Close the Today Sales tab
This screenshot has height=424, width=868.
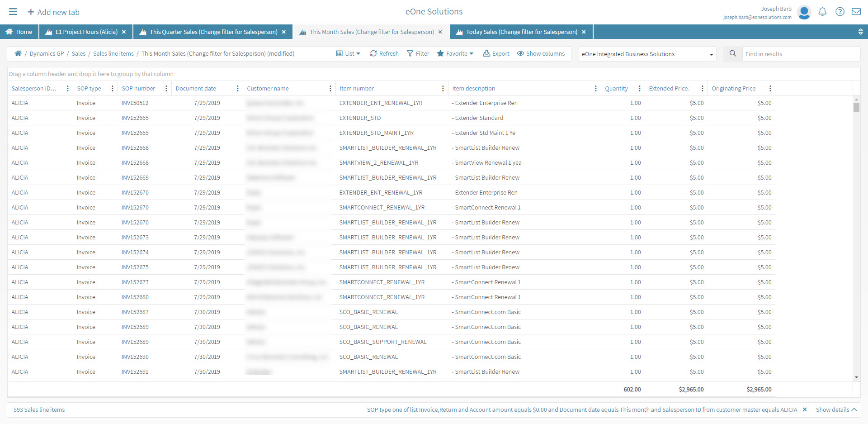click(584, 32)
